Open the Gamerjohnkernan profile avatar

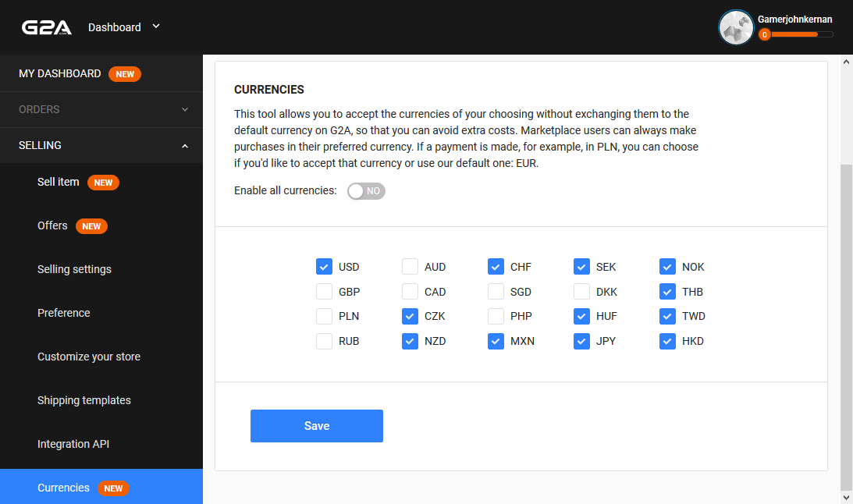pyautogui.click(x=736, y=27)
